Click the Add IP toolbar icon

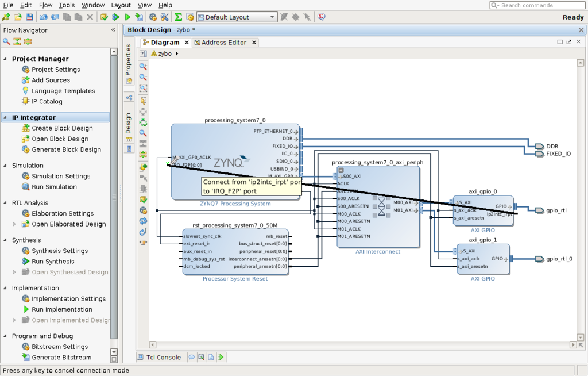click(x=143, y=167)
